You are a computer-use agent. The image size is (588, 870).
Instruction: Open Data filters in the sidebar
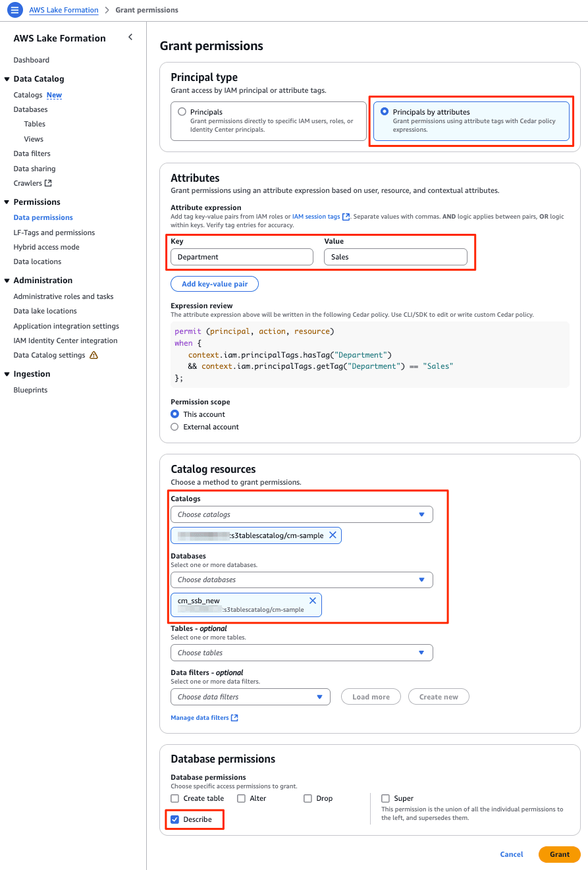point(32,153)
